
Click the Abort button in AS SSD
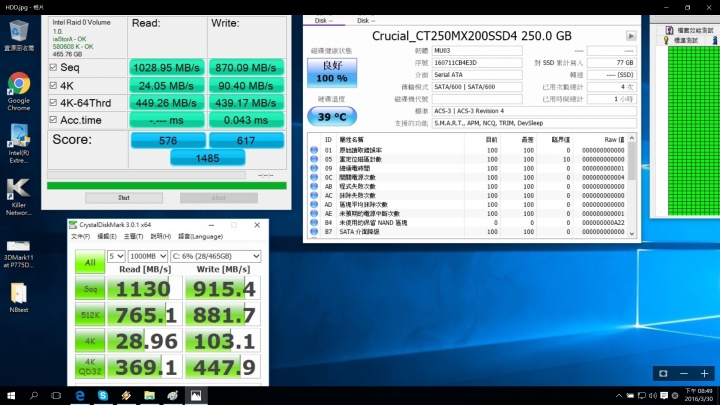pyautogui.click(x=219, y=197)
